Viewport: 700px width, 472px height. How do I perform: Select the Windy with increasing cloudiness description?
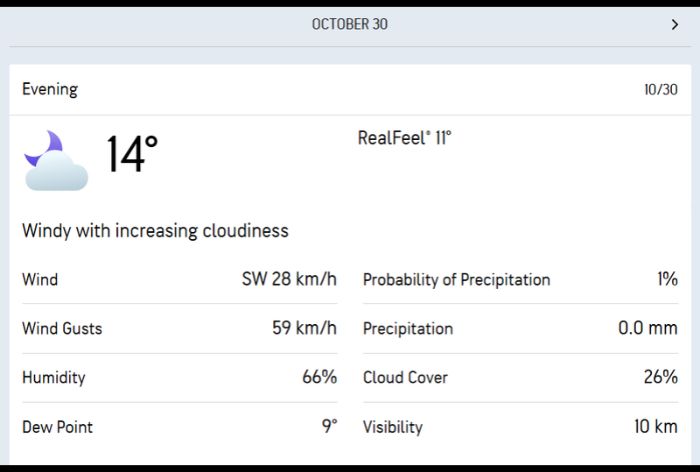click(155, 231)
